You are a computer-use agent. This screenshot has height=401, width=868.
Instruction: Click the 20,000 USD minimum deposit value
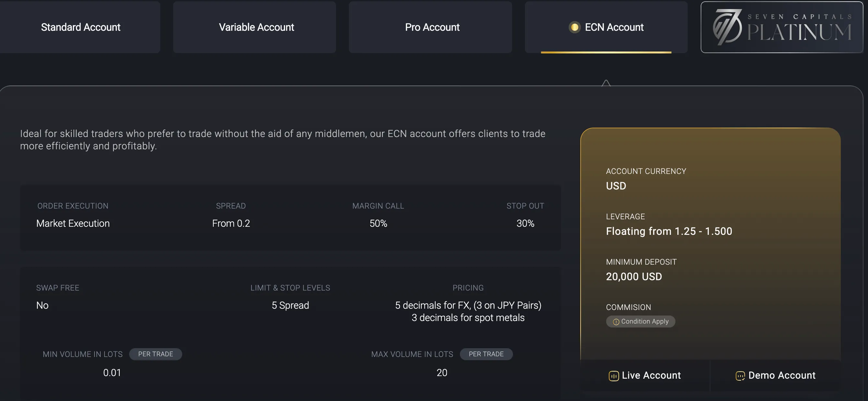click(634, 277)
